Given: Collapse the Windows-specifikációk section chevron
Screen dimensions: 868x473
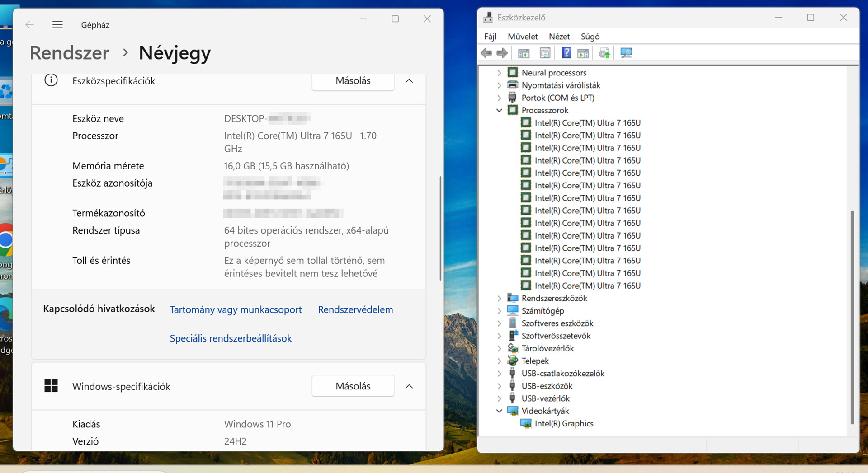Looking at the screenshot, I should (x=409, y=386).
